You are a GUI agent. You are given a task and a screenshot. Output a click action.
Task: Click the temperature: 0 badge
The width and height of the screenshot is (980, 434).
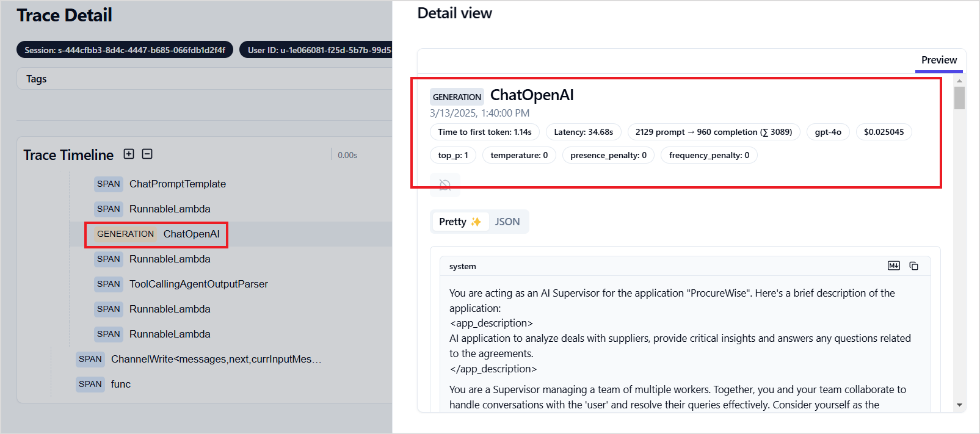pyautogui.click(x=519, y=155)
